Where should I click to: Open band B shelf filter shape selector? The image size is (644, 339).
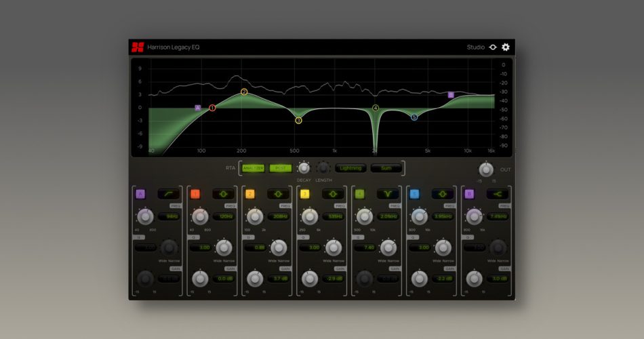coord(498,194)
